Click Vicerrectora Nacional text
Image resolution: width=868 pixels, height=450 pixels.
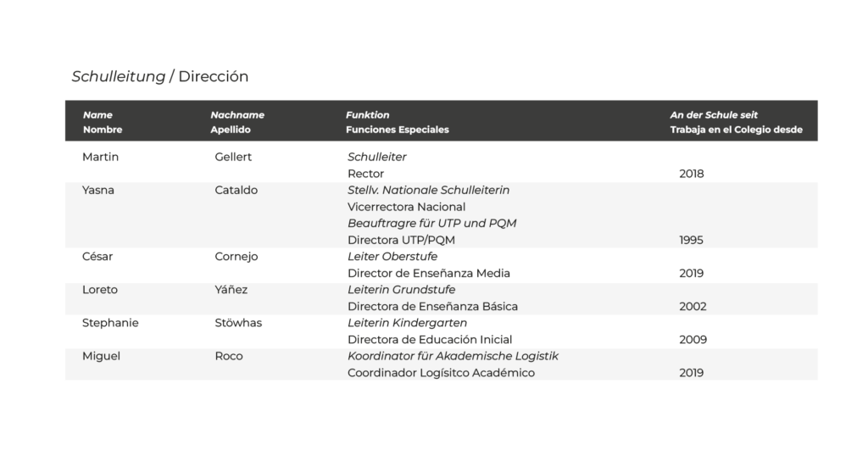pyautogui.click(x=406, y=207)
